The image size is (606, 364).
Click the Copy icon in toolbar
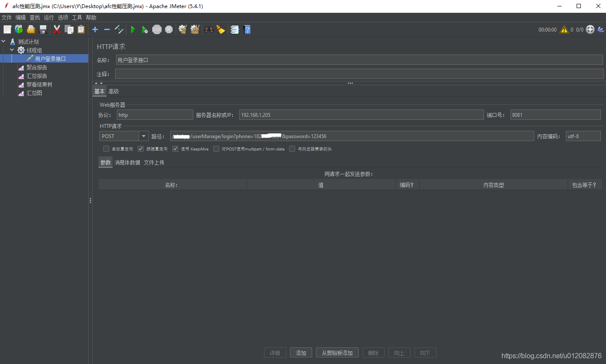point(69,29)
